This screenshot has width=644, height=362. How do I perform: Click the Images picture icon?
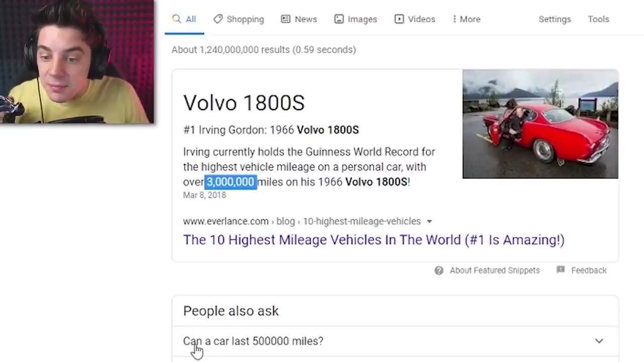coord(339,19)
